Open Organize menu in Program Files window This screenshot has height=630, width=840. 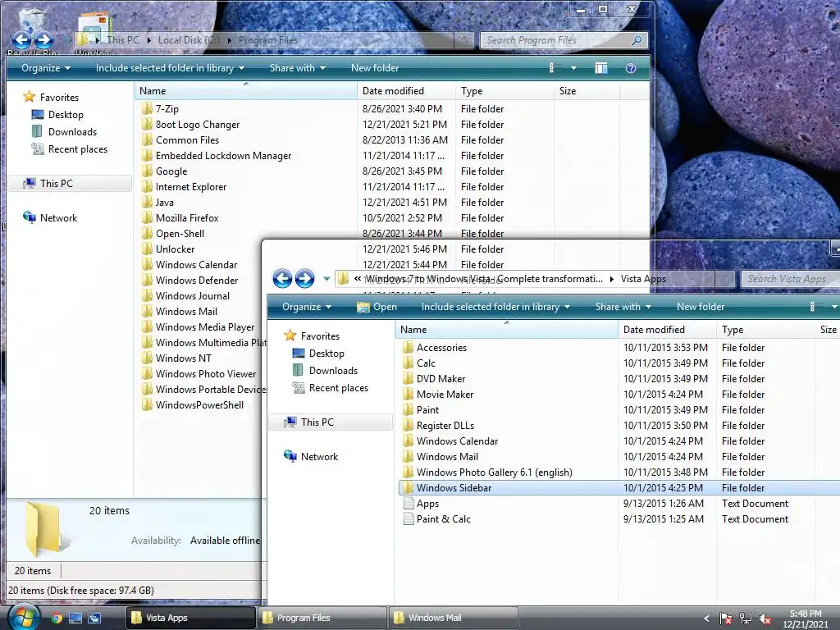coord(46,68)
